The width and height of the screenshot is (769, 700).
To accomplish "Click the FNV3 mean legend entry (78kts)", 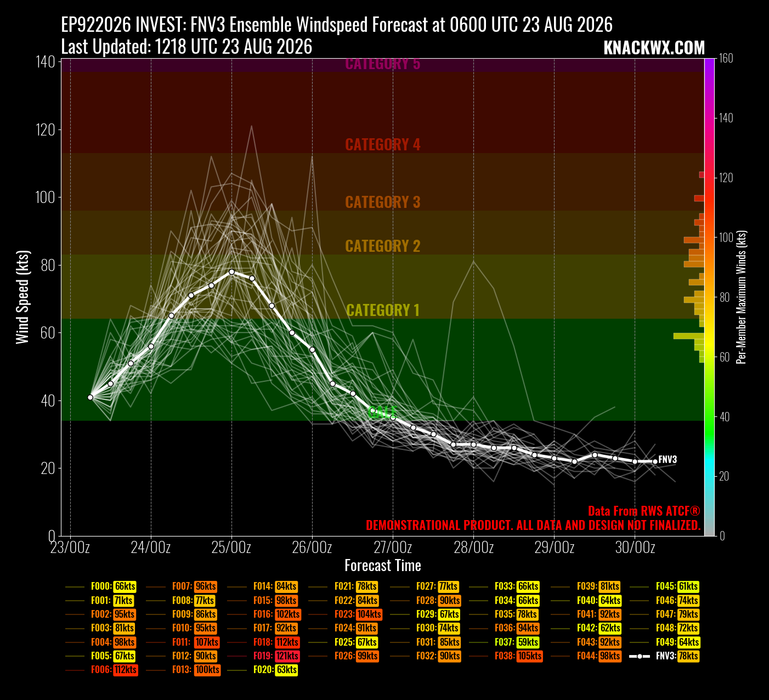I will (x=665, y=656).
